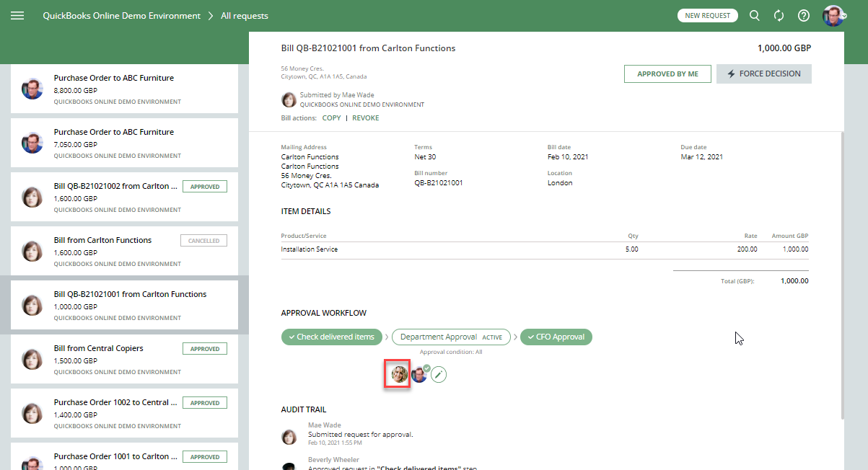The image size is (868, 470).
Task: Open Bill QB-B21021002 from Carlton request
Action: [124, 197]
